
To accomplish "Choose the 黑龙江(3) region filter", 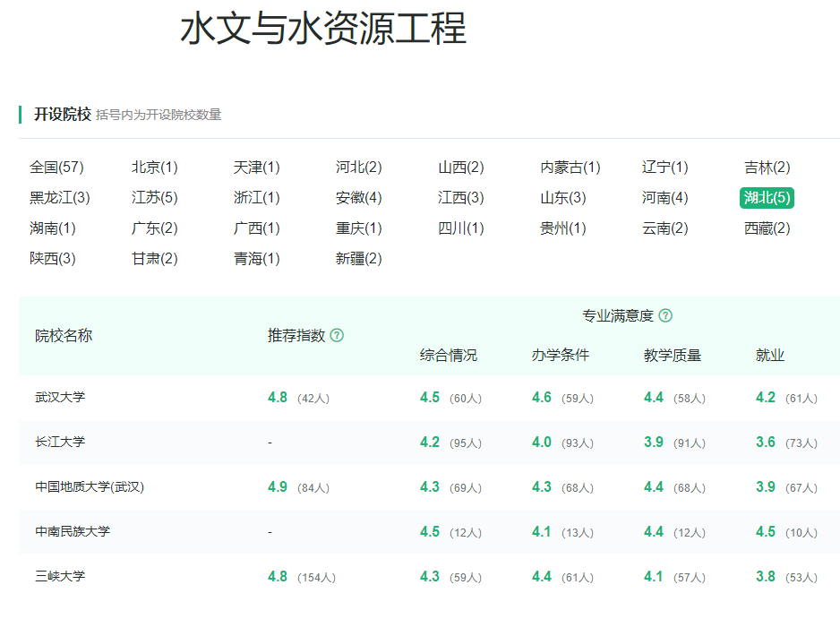I will tap(59, 198).
